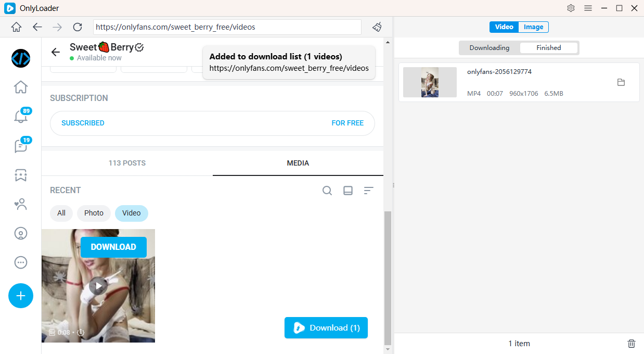The width and height of the screenshot is (644, 354).
Task: Reload the current page
Action: coord(78,27)
